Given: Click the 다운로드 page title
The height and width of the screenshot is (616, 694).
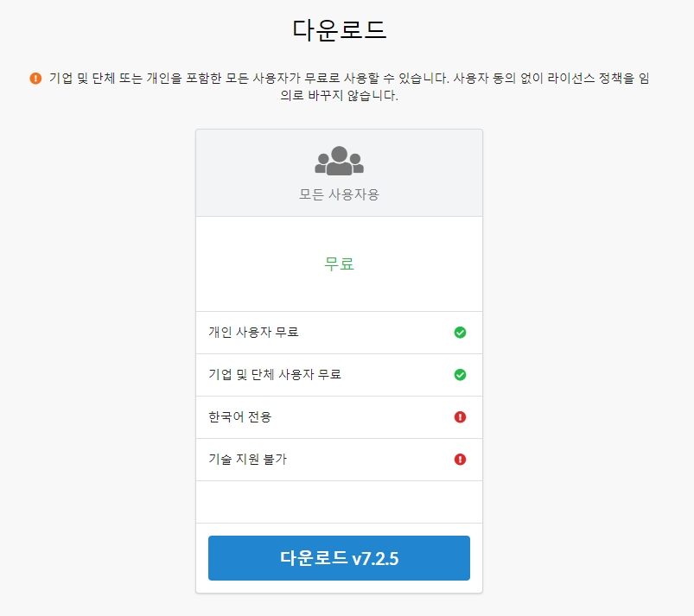Looking at the screenshot, I should pyautogui.click(x=338, y=27).
